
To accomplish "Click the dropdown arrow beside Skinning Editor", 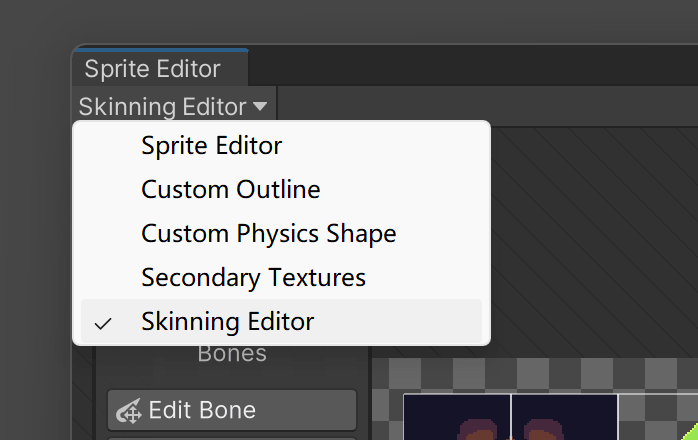I will pos(260,107).
